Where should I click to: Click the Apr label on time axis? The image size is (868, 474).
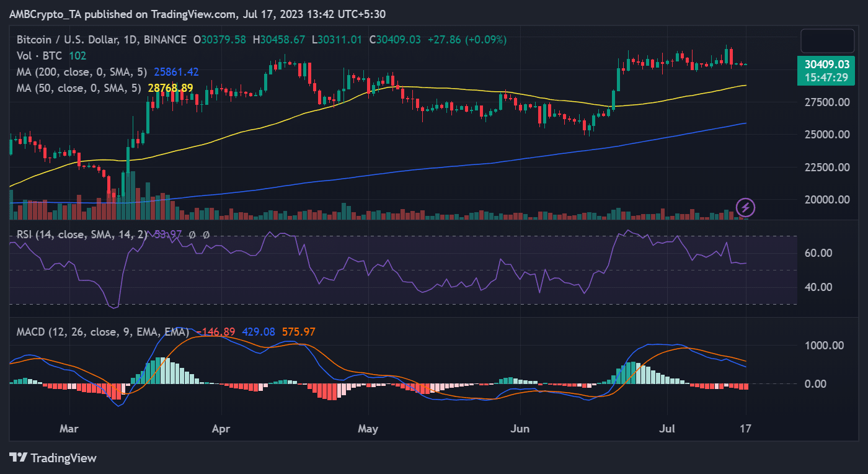[x=221, y=428]
